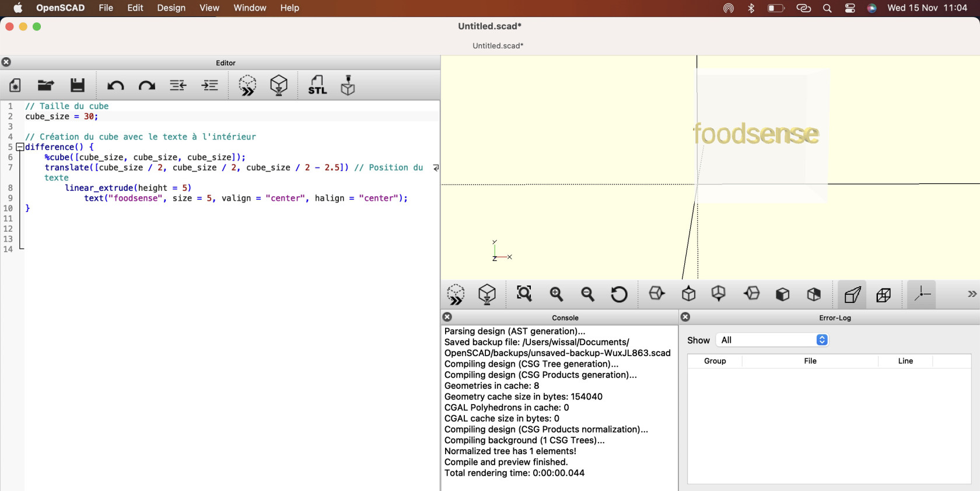Open the File menu
Screen dimensions: 980x491
click(x=106, y=8)
